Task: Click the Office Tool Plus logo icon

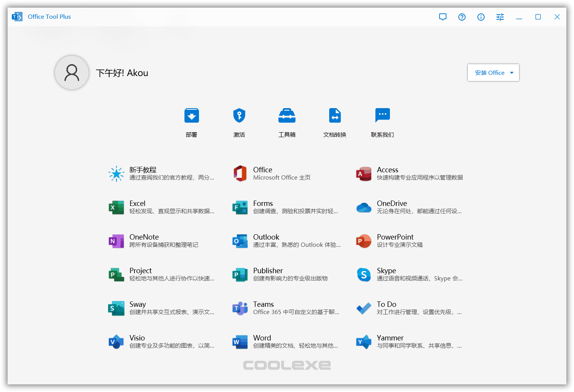Action: click(17, 16)
